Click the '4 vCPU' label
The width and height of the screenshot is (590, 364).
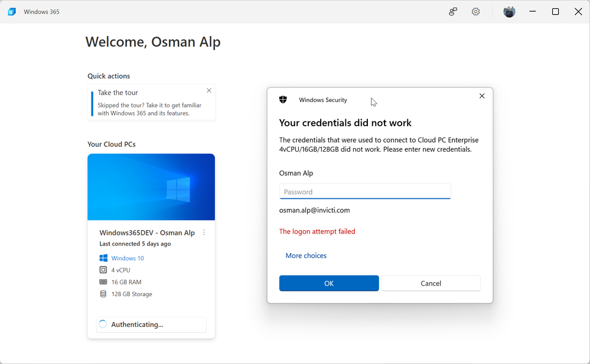tap(121, 270)
